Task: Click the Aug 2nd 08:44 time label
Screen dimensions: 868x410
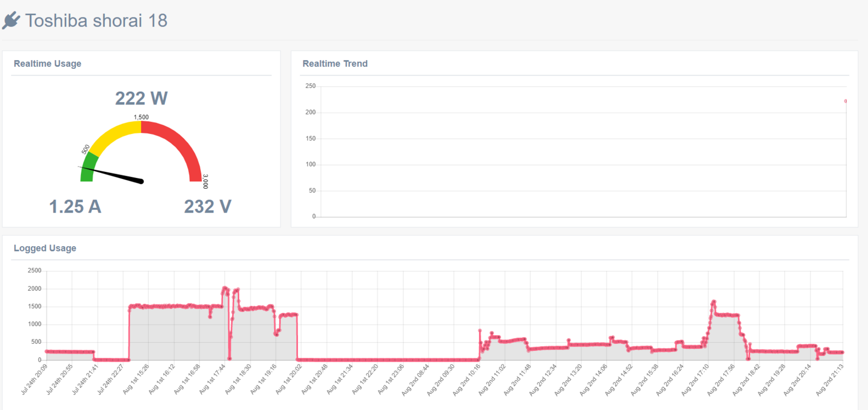Action: point(416,380)
